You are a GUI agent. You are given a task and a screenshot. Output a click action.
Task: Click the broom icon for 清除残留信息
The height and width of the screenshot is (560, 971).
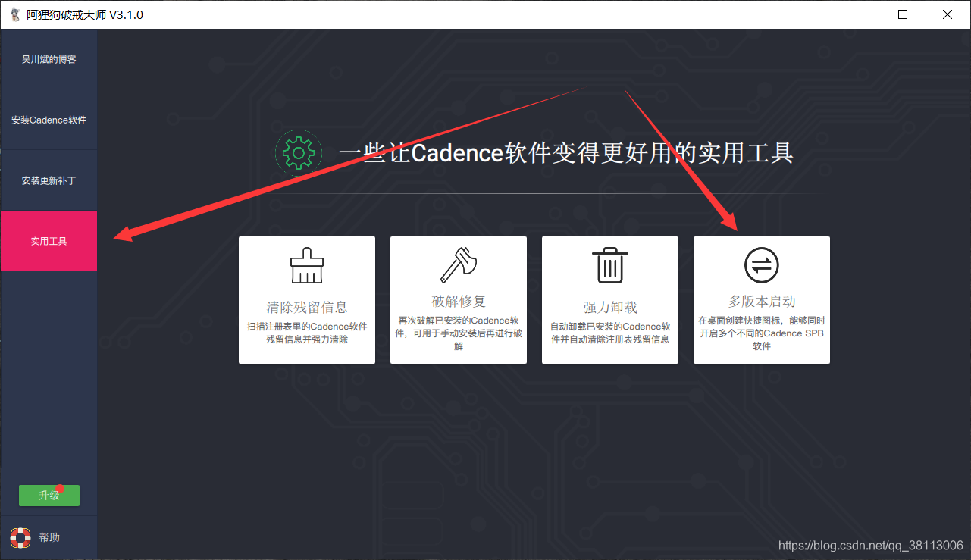tap(306, 265)
